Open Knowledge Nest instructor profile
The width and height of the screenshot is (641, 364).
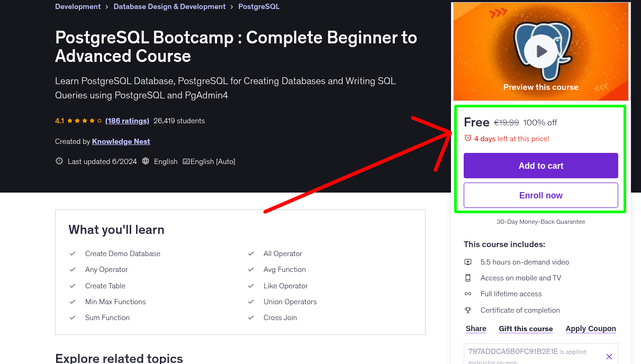click(121, 141)
